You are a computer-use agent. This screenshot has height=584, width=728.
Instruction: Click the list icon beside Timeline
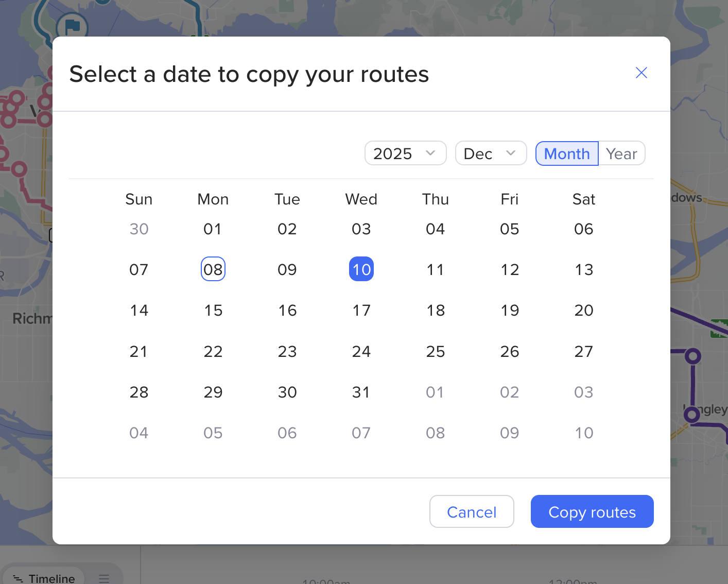click(104, 578)
